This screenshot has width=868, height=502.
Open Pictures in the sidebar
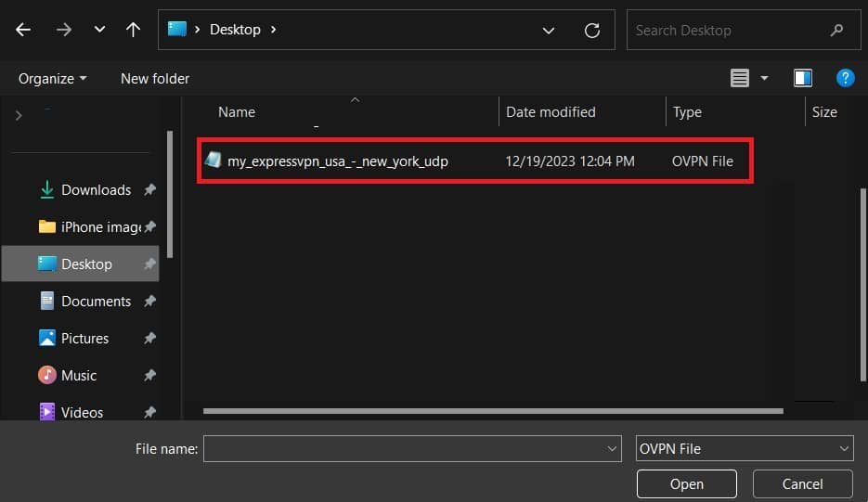point(73,338)
